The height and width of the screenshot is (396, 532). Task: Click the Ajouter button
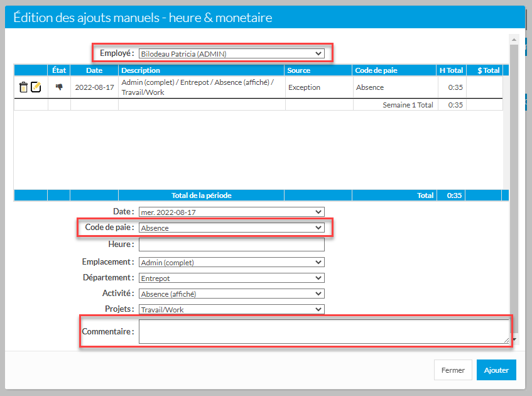[496, 370]
